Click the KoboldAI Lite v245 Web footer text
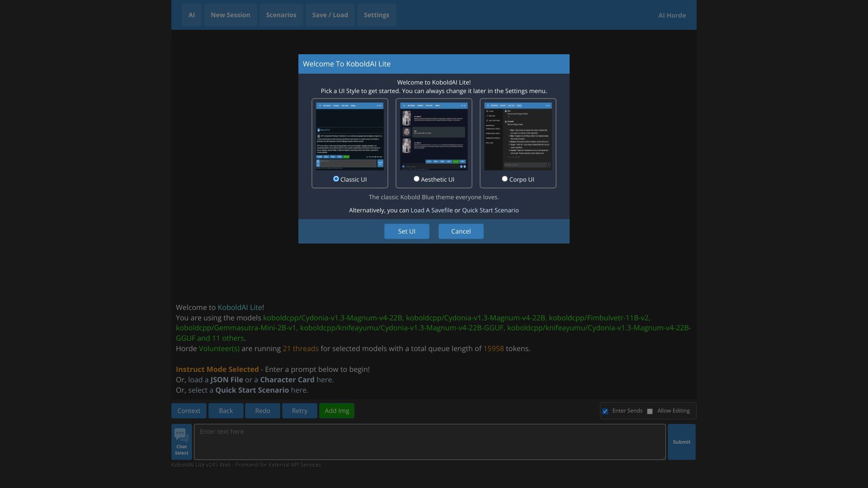The image size is (868, 488). 246,465
